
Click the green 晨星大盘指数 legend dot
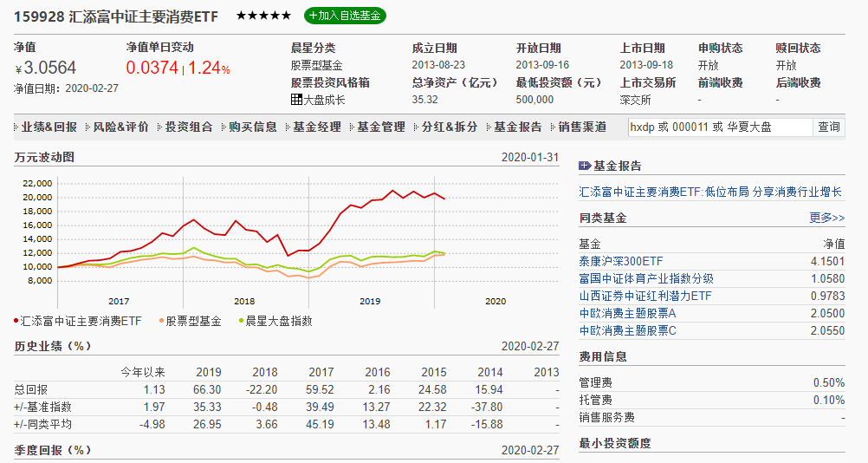tap(242, 321)
